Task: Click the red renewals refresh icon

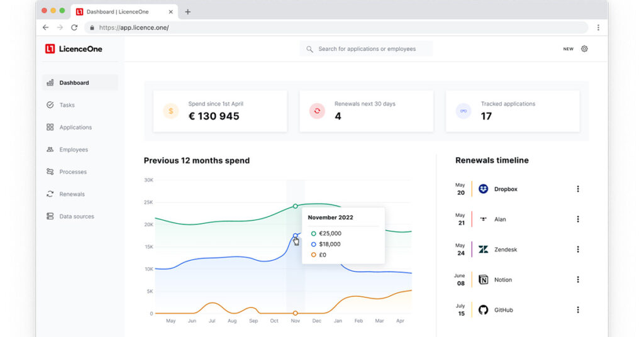Action: pyautogui.click(x=317, y=111)
